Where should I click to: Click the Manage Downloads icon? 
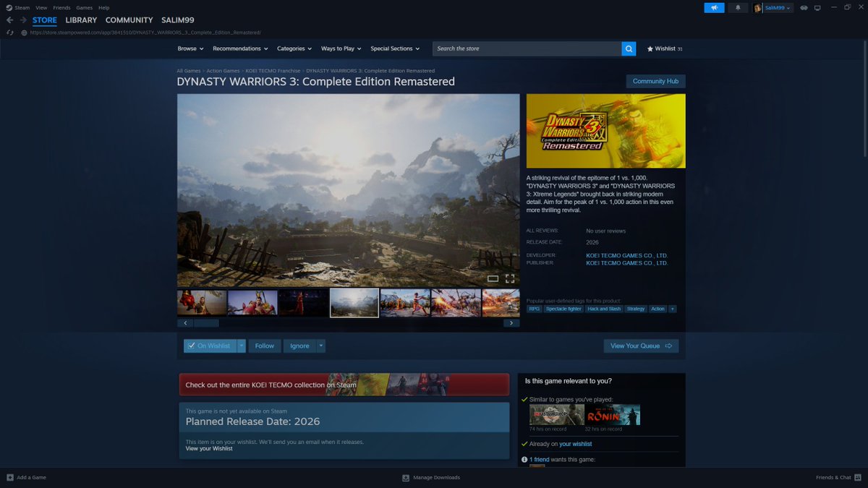point(407,477)
